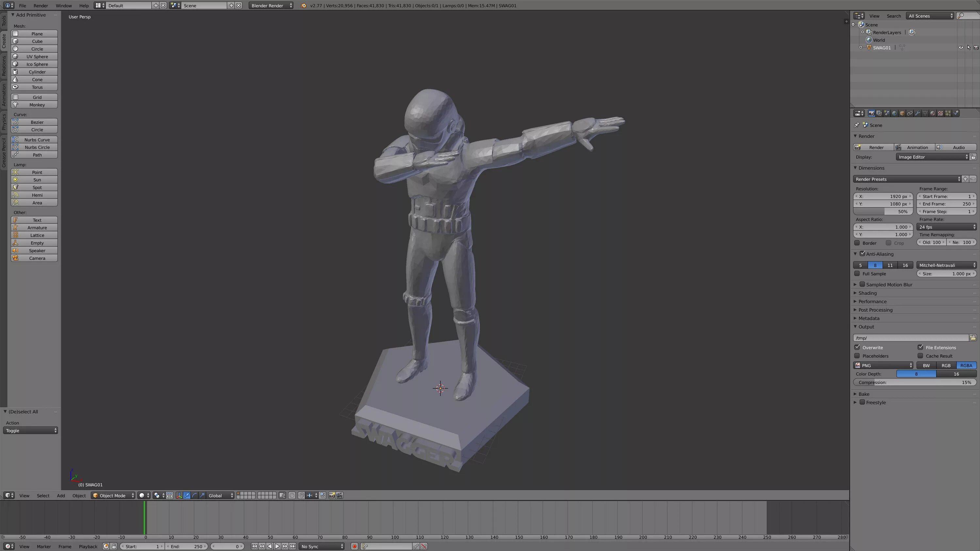Click the Render menu in header

point(41,5)
